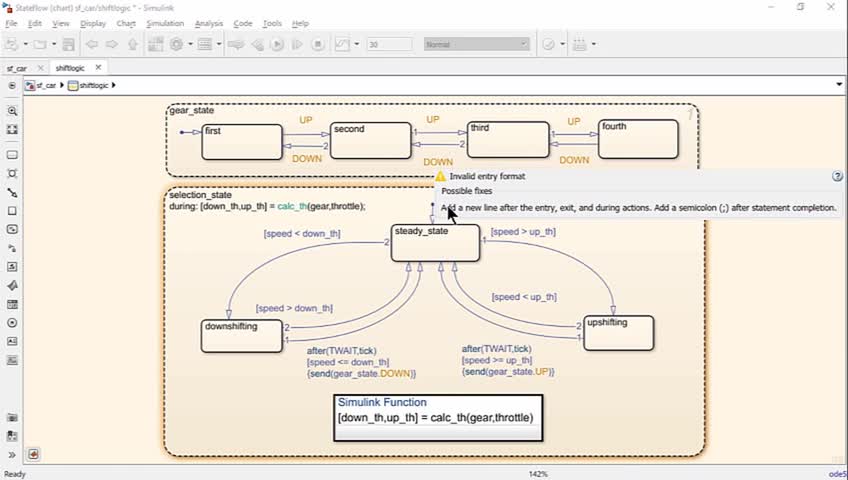Click the Back navigation arrow
This screenshot has width=848, height=480.
pos(92,44)
